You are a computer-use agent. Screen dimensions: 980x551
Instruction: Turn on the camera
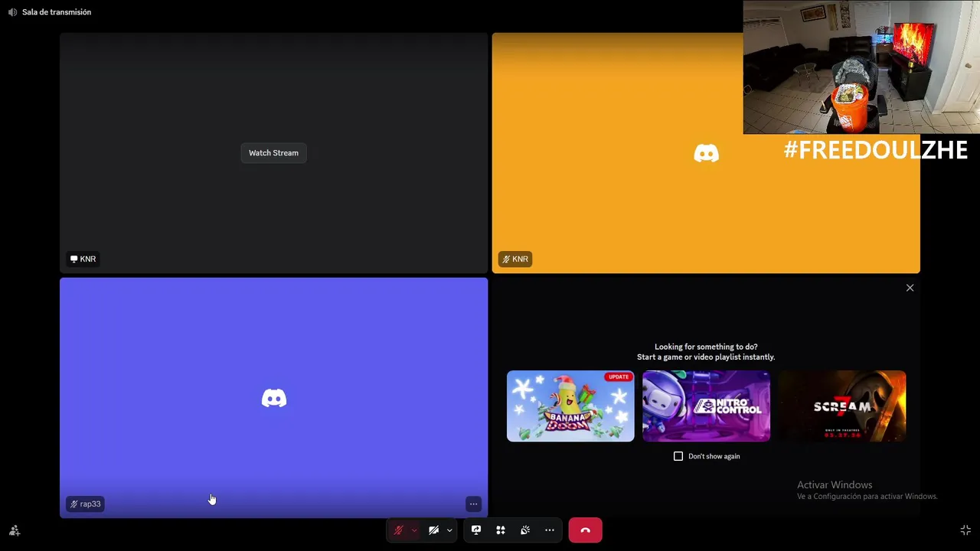coord(433,530)
